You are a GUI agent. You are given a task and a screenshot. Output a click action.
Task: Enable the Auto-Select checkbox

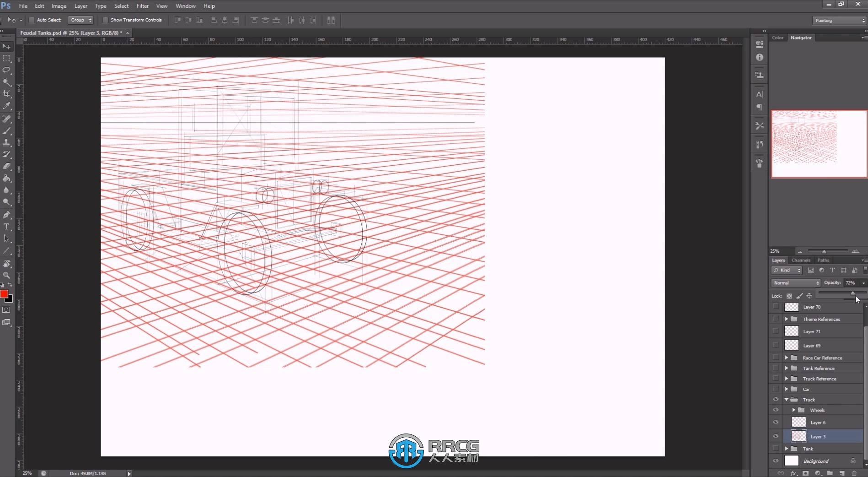(32, 20)
